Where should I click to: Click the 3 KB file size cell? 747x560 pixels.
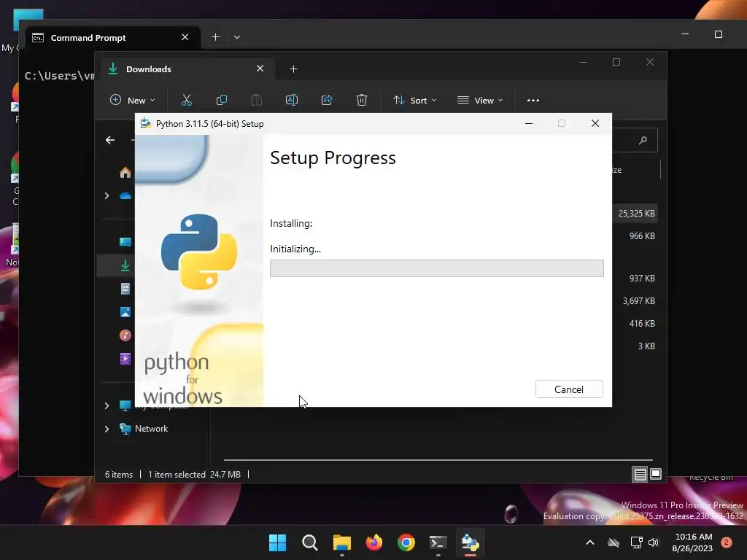tap(646, 346)
